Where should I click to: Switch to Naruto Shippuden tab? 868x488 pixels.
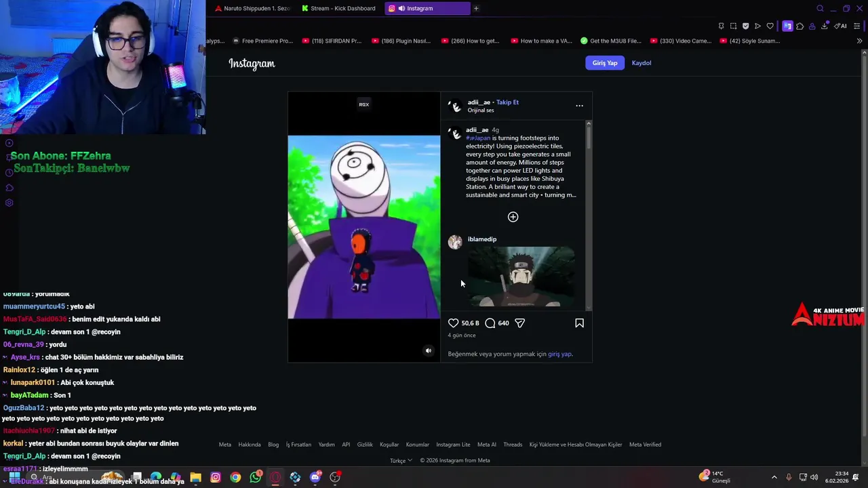click(x=252, y=8)
